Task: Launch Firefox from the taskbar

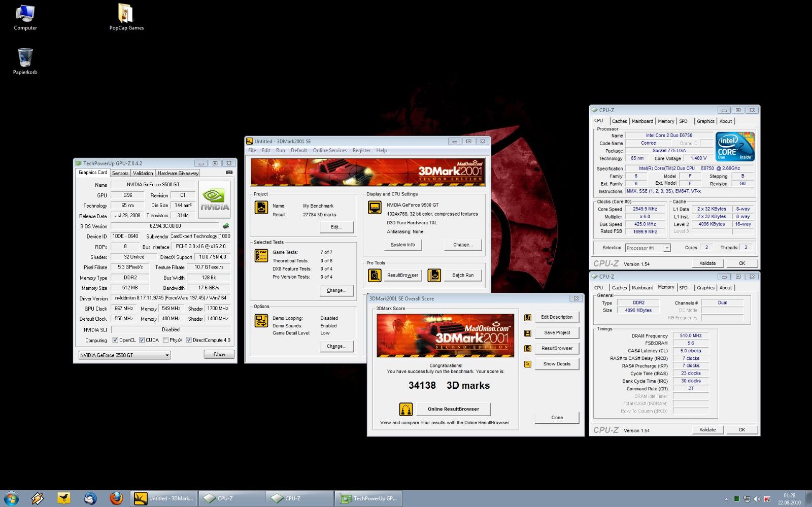Action: [116, 498]
